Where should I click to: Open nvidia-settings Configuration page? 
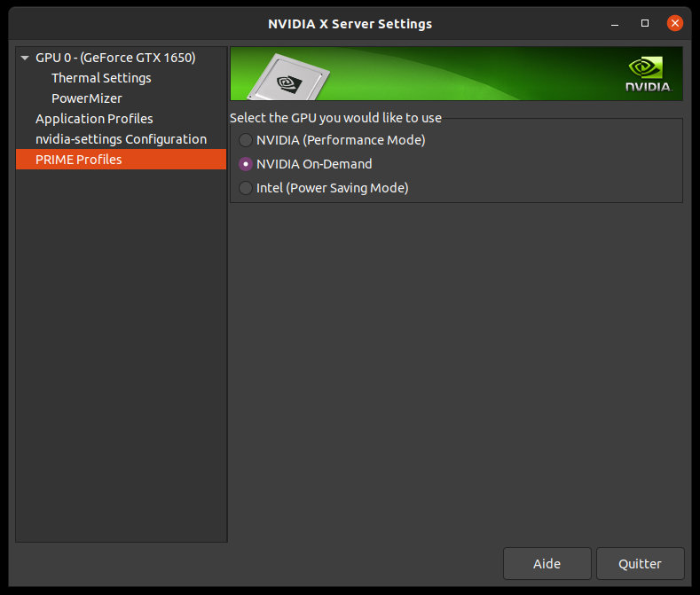[121, 139]
